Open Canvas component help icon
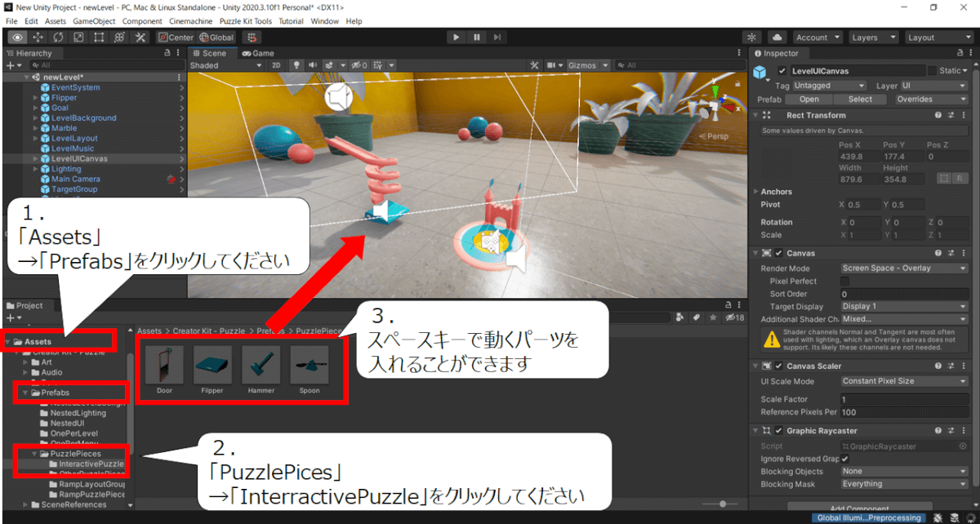This screenshot has height=524, width=980. [939, 253]
